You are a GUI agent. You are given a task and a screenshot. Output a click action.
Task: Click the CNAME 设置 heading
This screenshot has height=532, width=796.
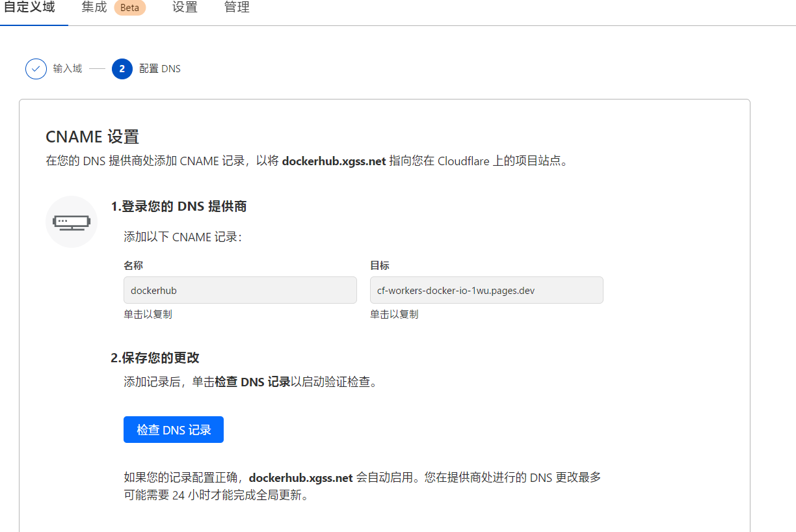pyautogui.click(x=92, y=137)
